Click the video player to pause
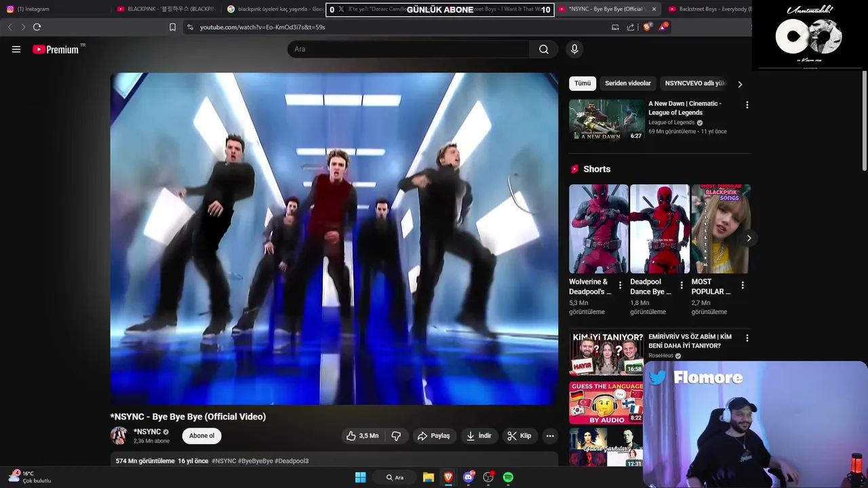The image size is (868, 488). (334, 239)
